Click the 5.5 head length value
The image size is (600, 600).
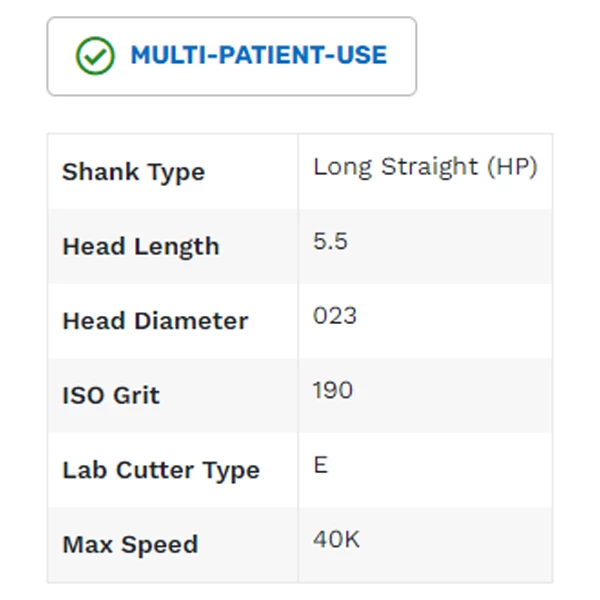pyautogui.click(x=330, y=241)
